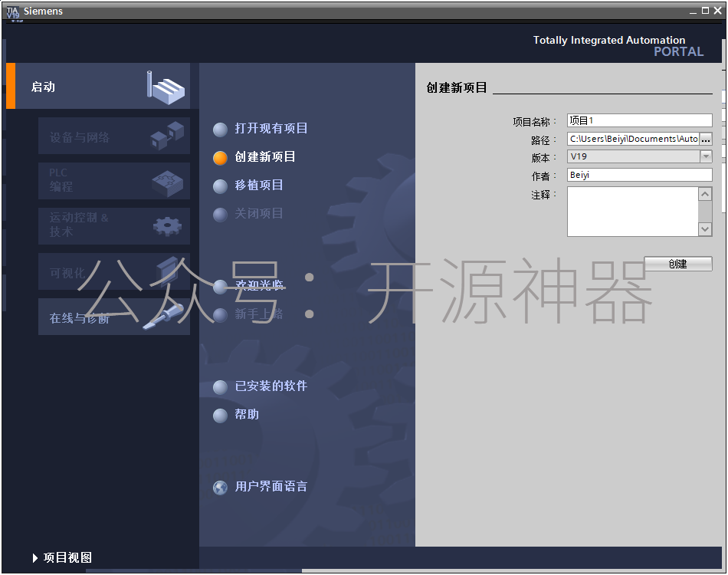This screenshot has height=575, width=728.
Task: Expand the 版本 V19 dropdown
Action: pos(706,156)
